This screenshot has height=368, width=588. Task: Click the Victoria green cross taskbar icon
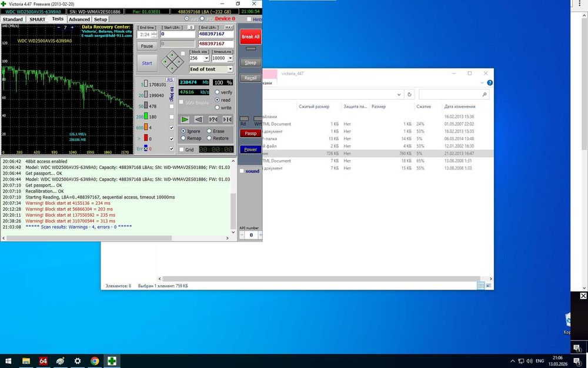[112, 362]
